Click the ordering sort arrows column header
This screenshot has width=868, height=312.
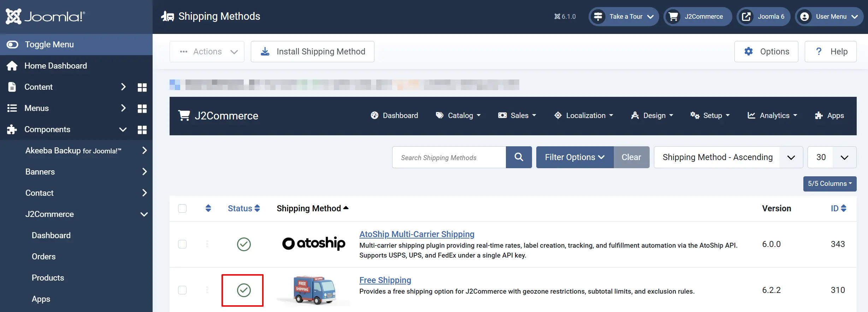coord(208,208)
